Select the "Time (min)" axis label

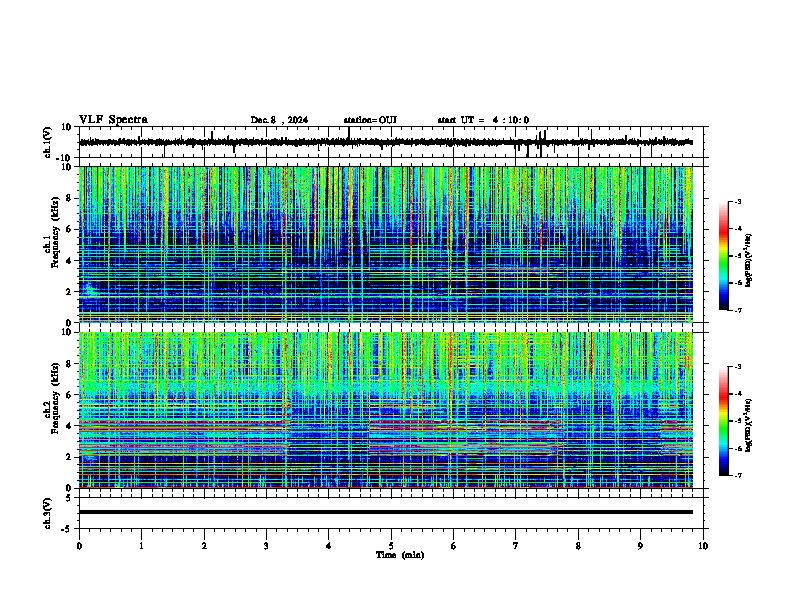(400, 555)
